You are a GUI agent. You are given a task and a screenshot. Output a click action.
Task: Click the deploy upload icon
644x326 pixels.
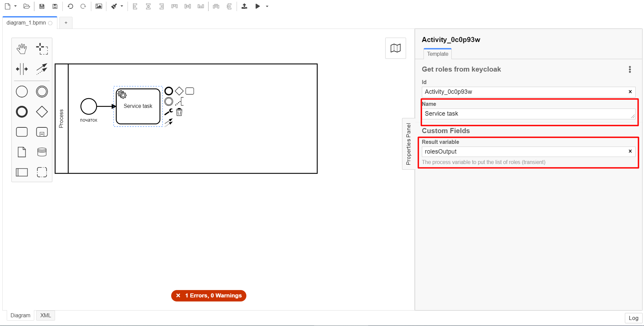[244, 6]
